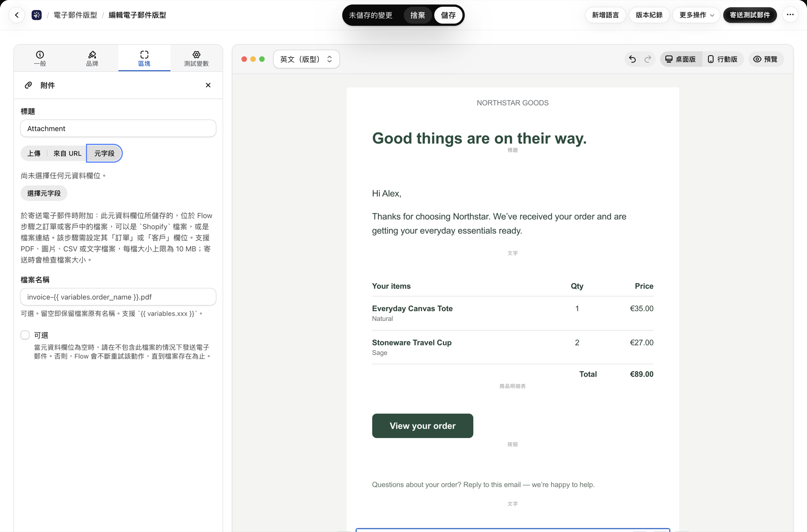Go to 電子郵件版型 breadcrumb
This screenshot has height=532, width=807.
coord(75,15)
